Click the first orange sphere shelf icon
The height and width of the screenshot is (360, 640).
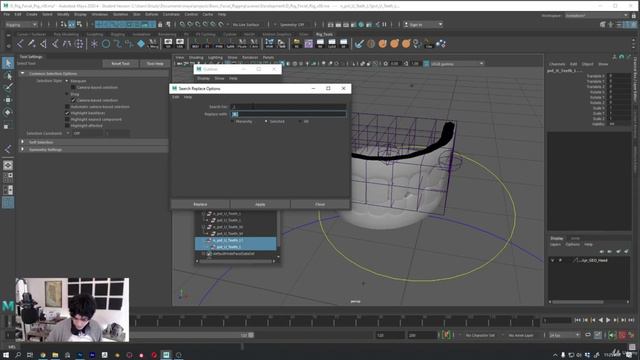(x=382, y=43)
